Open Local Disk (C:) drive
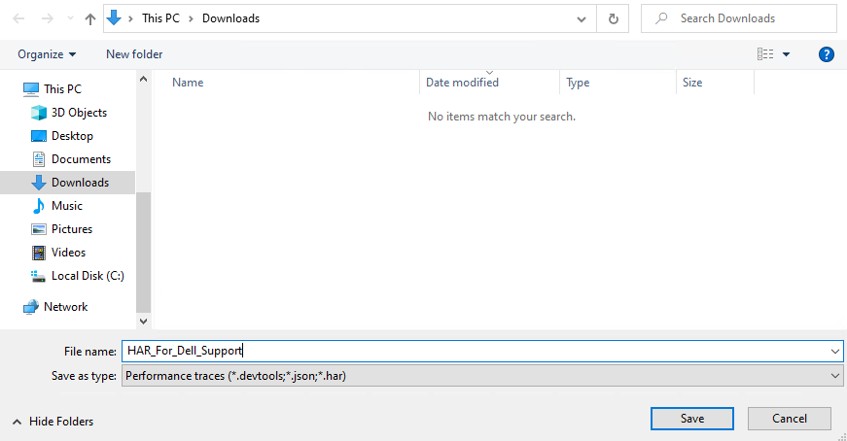This screenshot has height=441, width=847. point(88,276)
